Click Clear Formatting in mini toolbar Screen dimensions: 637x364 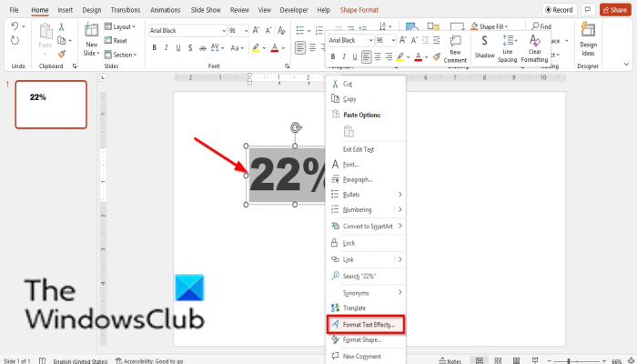click(535, 48)
